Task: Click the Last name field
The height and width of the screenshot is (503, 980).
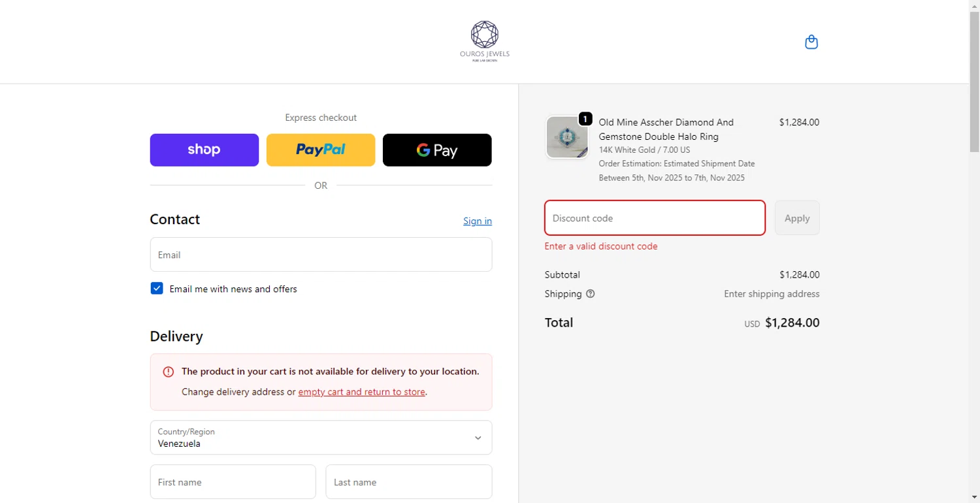Action: 409,482
